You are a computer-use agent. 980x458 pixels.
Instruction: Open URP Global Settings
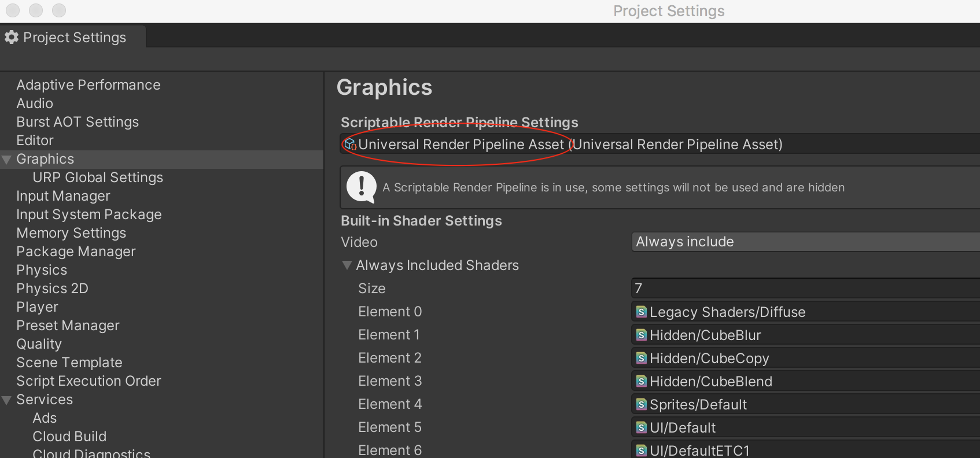[x=98, y=178]
